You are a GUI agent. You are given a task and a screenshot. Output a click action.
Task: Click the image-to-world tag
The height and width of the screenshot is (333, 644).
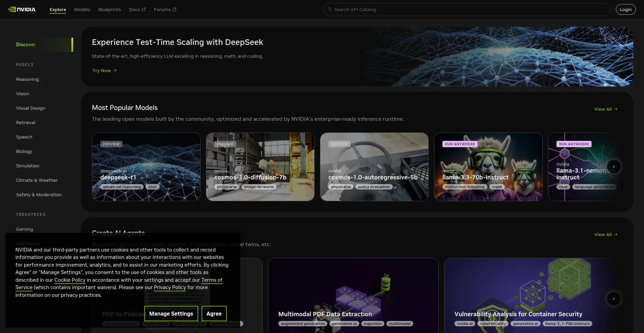(259, 187)
